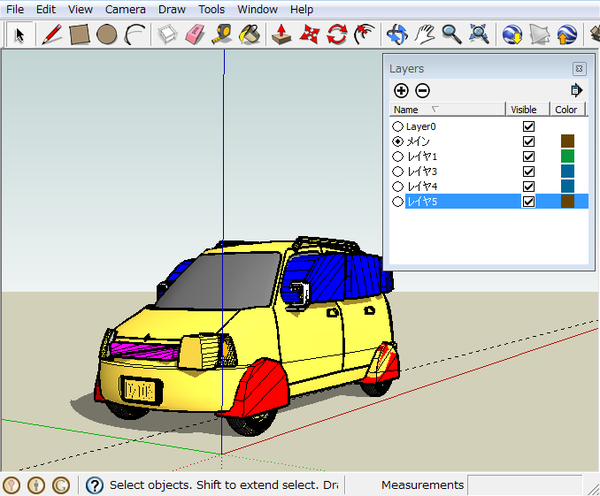Open the File menu
This screenshot has width=600, height=496.
pyautogui.click(x=15, y=9)
